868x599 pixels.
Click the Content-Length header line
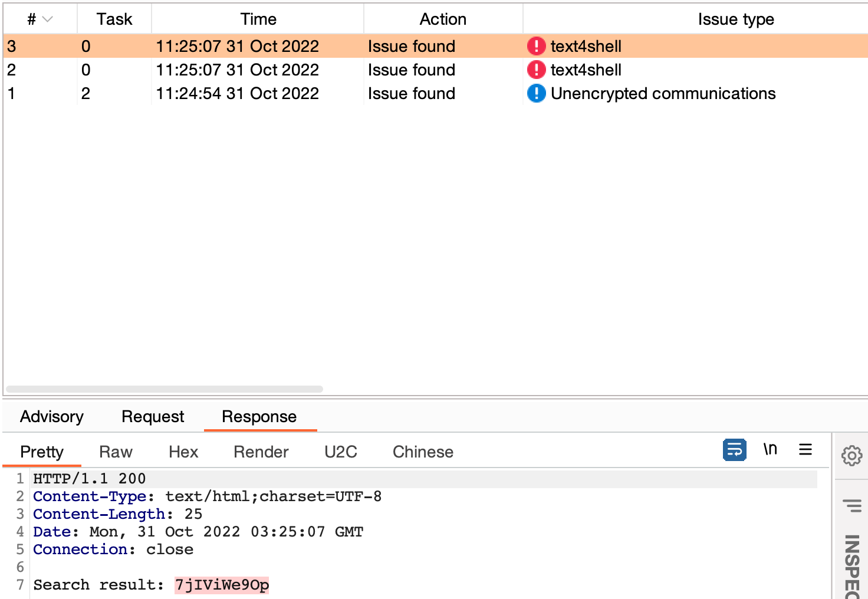point(118,514)
